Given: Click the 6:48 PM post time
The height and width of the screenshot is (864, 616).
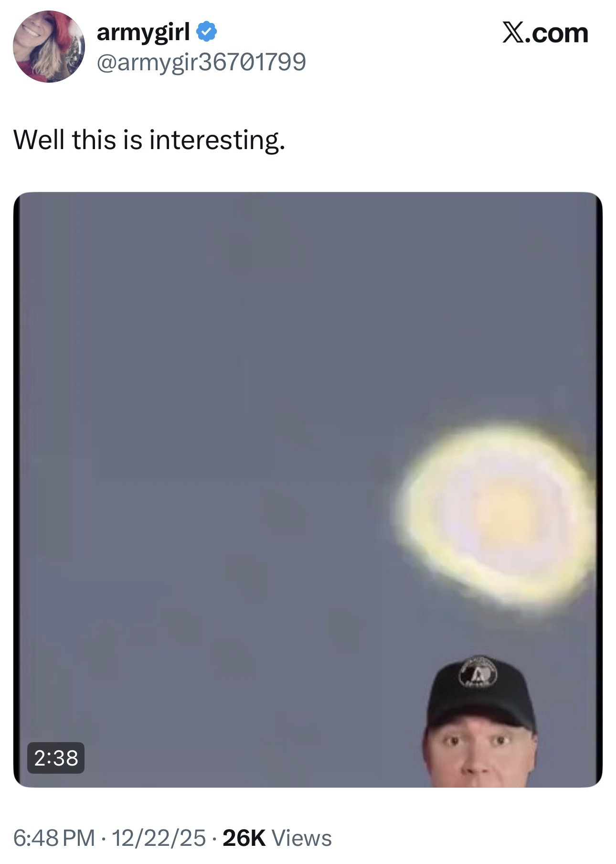Looking at the screenshot, I should [x=54, y=838].
